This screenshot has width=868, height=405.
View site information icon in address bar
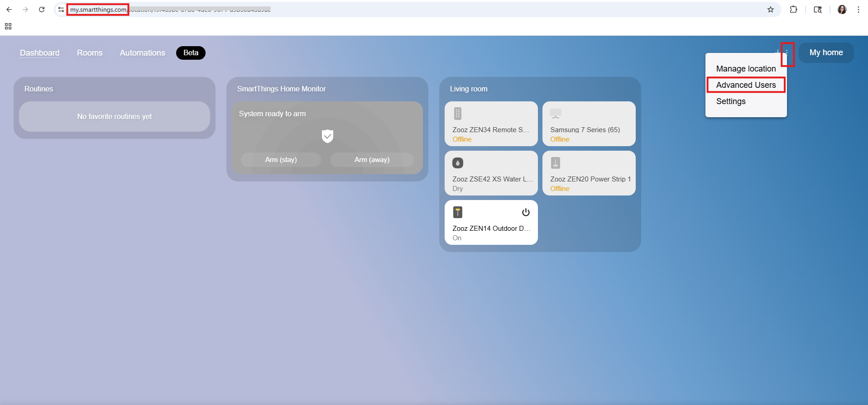61,10
